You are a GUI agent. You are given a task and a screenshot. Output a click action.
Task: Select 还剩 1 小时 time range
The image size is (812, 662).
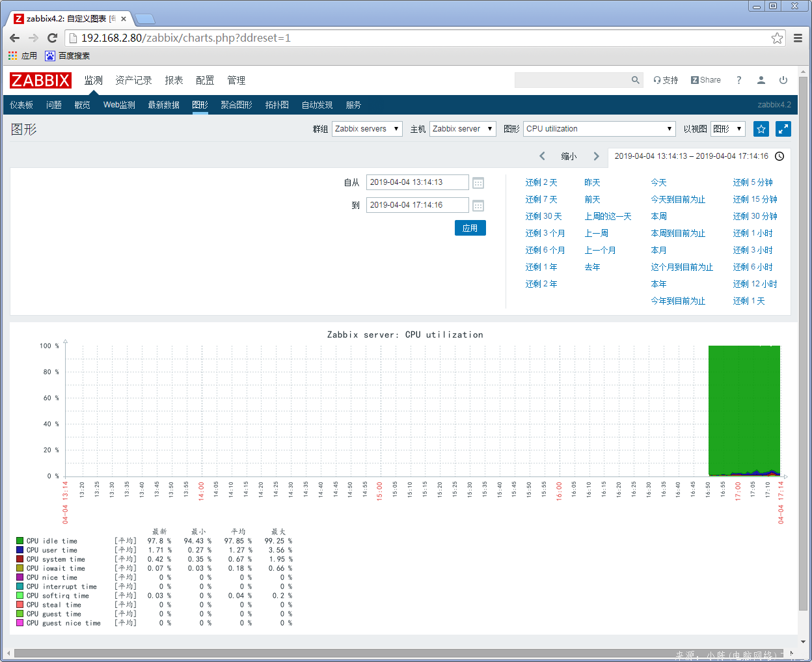point(753,233)
